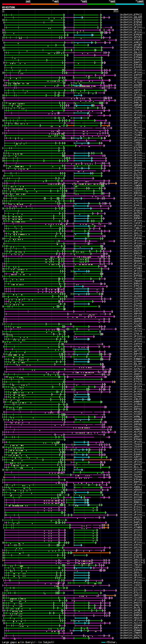Click hit label UniRef100_Q700C3
Image resolution: width=146 pixels, height=644 pixels.
point(131,450)
